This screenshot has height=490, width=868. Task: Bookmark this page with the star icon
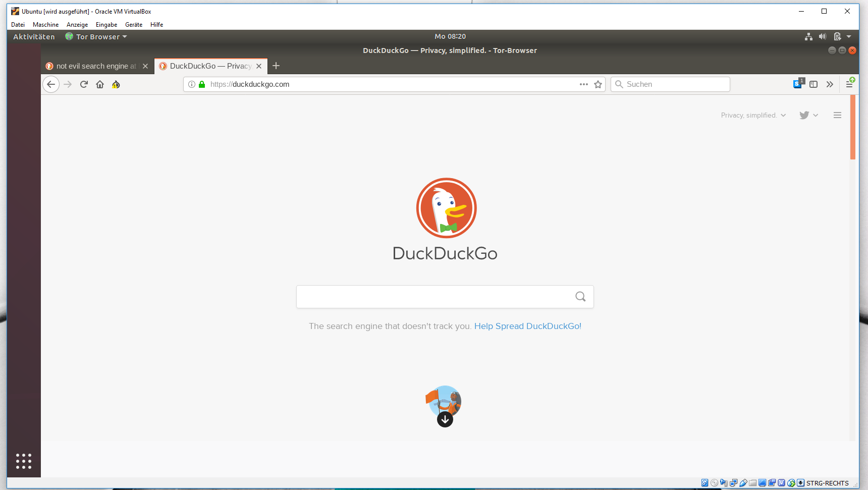598,84
